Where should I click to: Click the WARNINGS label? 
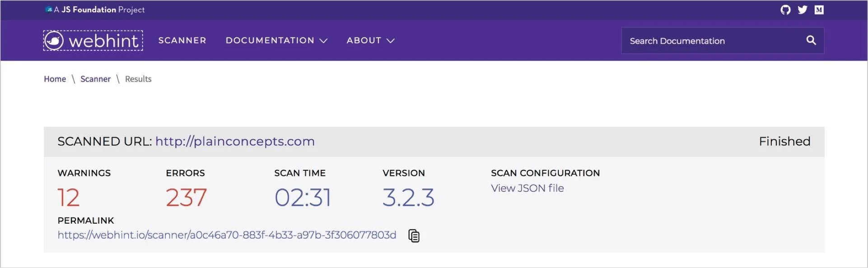click(84, 173)
